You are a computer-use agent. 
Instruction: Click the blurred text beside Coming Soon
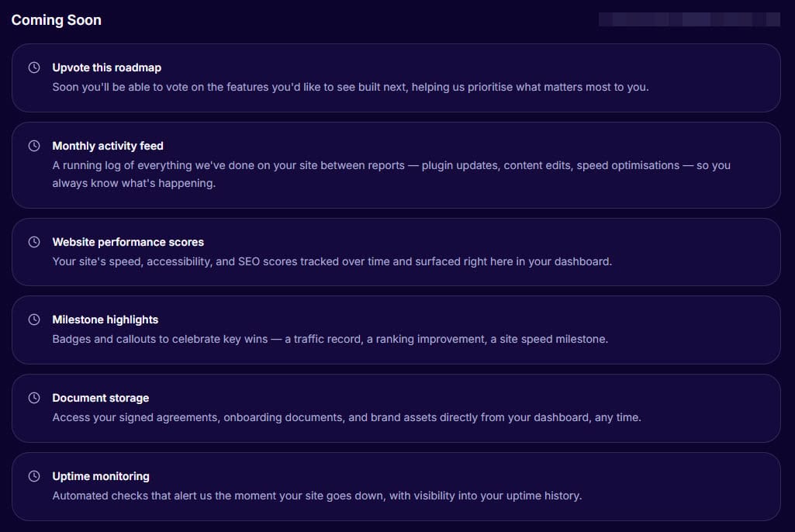(689, 19)
